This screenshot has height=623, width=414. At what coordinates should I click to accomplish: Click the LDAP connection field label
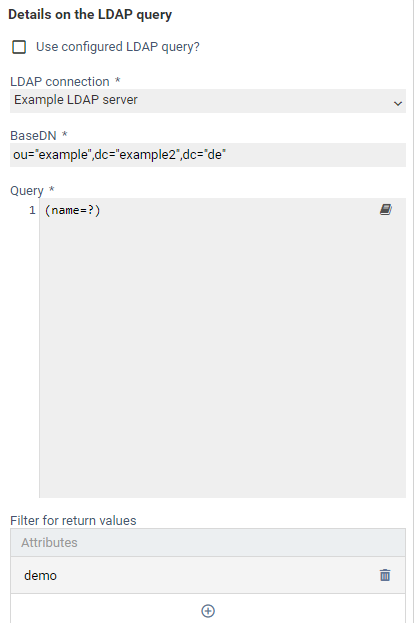pos(60,81)
